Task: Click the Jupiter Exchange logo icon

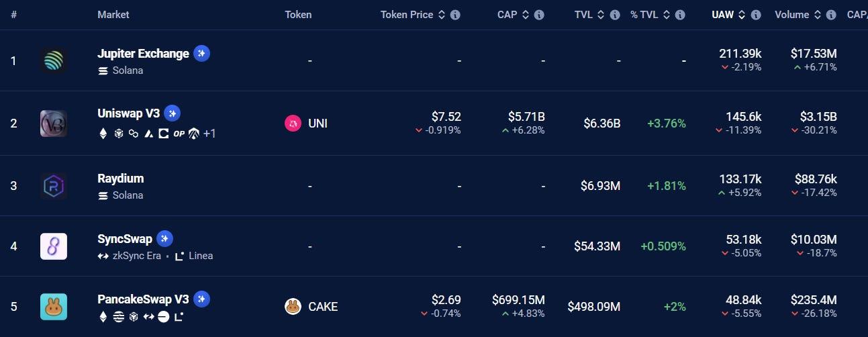Action: point(53,61)
